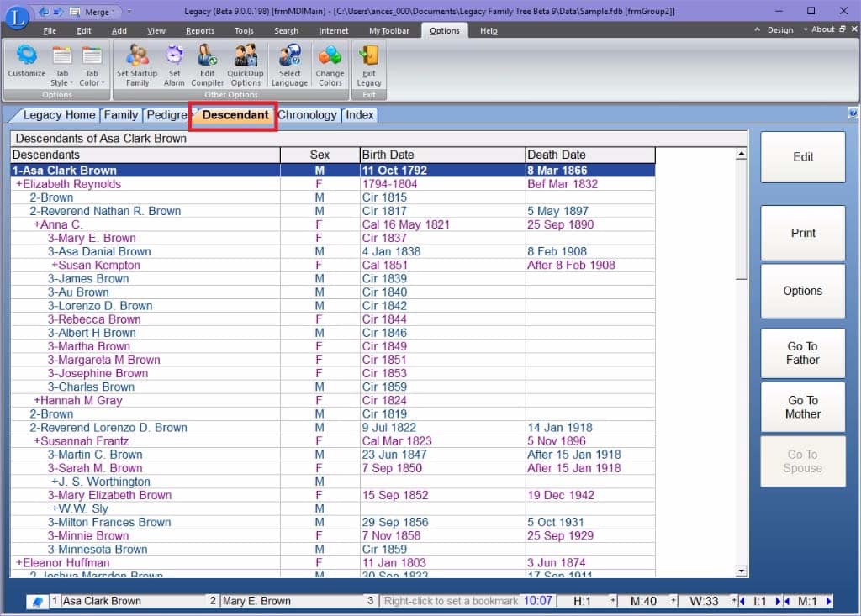The width and height of the screenshot is (861, 616).
Task: Click the descendant list vertical scrollbar down arrow
Action: [741, 571]
